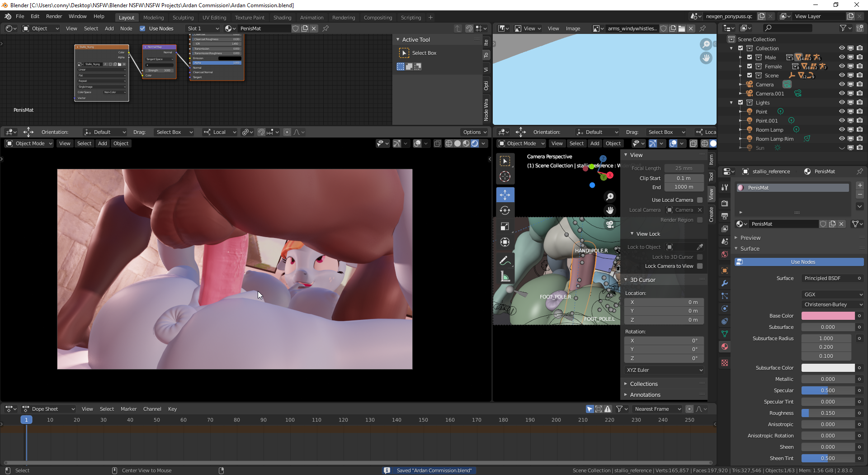Select the Move tool in viewport toolbar
Viewport: 868px width, 475px height.
click(x=505, y=195)
